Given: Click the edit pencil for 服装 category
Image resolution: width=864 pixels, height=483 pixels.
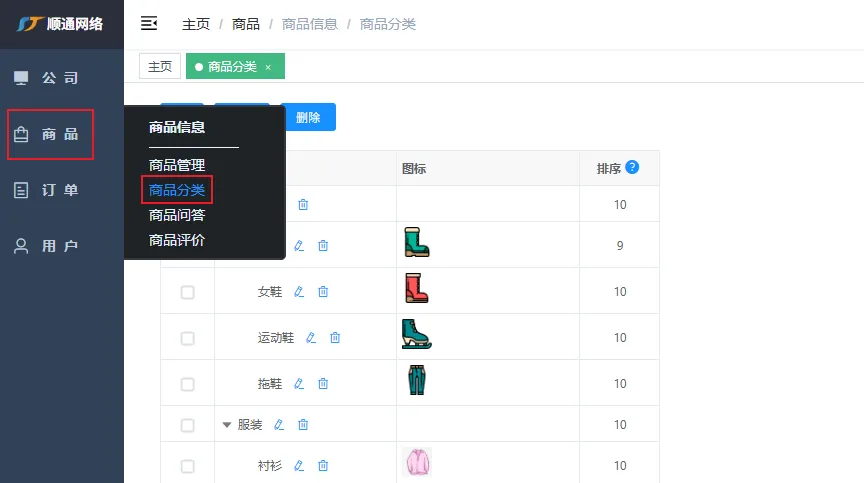Looking at the screenshot, I should point(279,425).
